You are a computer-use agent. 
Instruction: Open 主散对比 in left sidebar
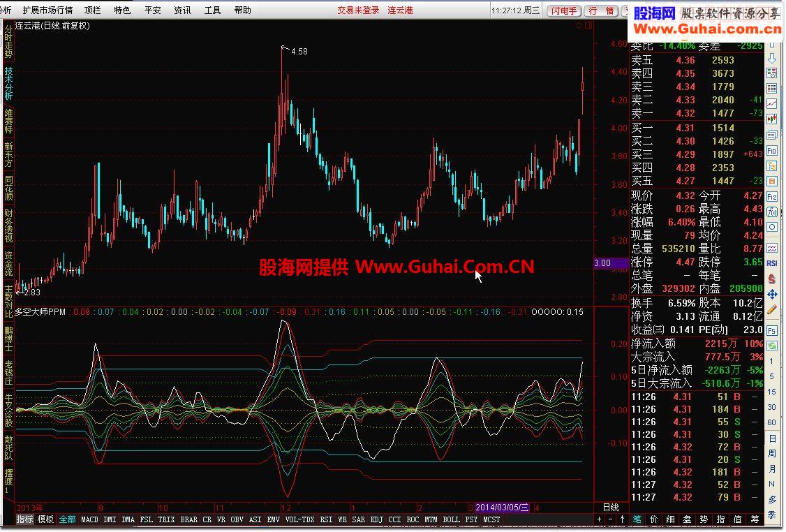(8, 302)
